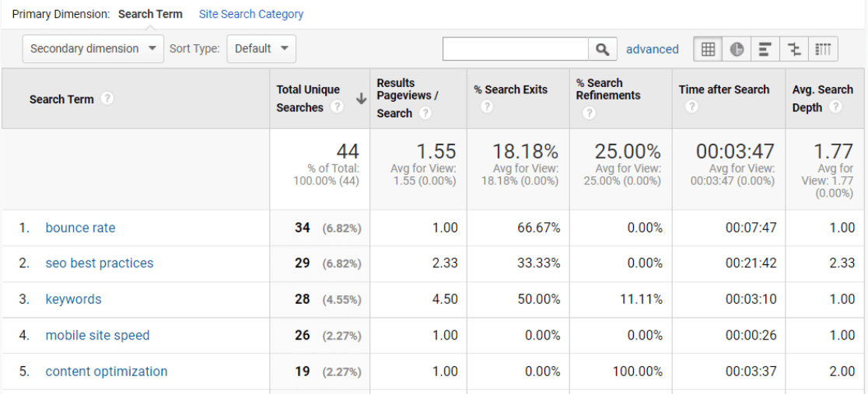The height and width of the screenshot is (394, 868).
Task: Select the 18.18% summary search exits value
Action: tap(525, 151)
